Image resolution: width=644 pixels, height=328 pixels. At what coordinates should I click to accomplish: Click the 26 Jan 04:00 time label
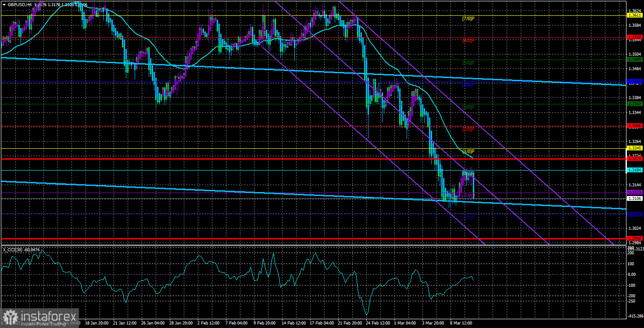(x=153, y=323)
